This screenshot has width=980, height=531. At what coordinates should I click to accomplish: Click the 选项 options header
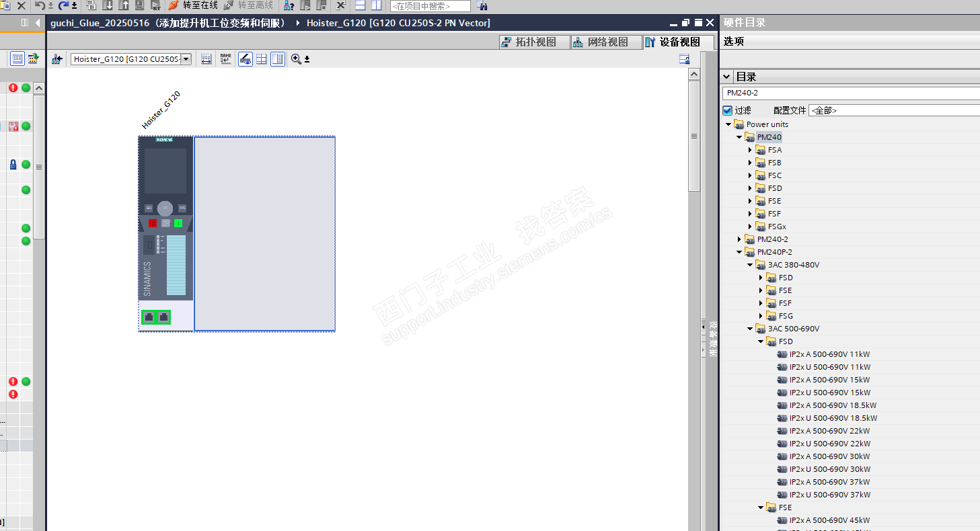coord(734,42)
